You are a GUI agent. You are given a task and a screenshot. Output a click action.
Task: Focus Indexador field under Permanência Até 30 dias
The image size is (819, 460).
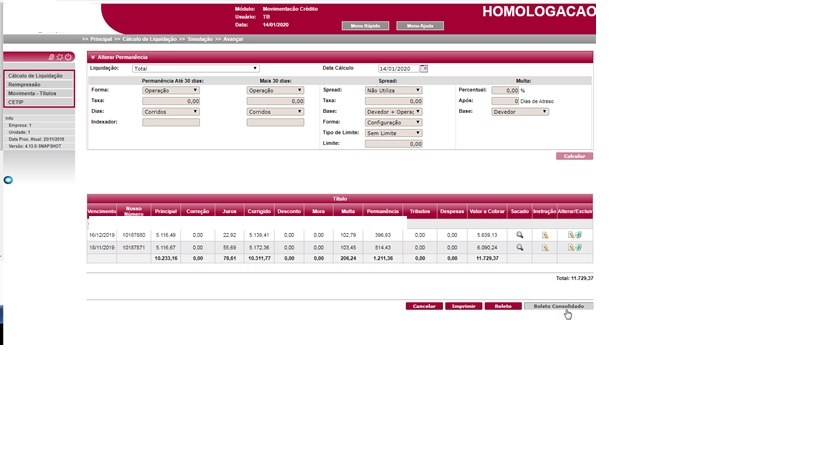(171, 122)
